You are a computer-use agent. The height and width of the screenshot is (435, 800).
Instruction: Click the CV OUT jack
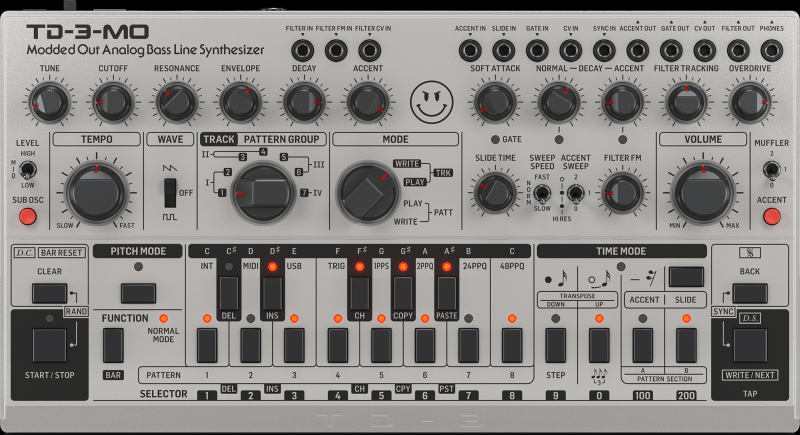click(705, 49)
